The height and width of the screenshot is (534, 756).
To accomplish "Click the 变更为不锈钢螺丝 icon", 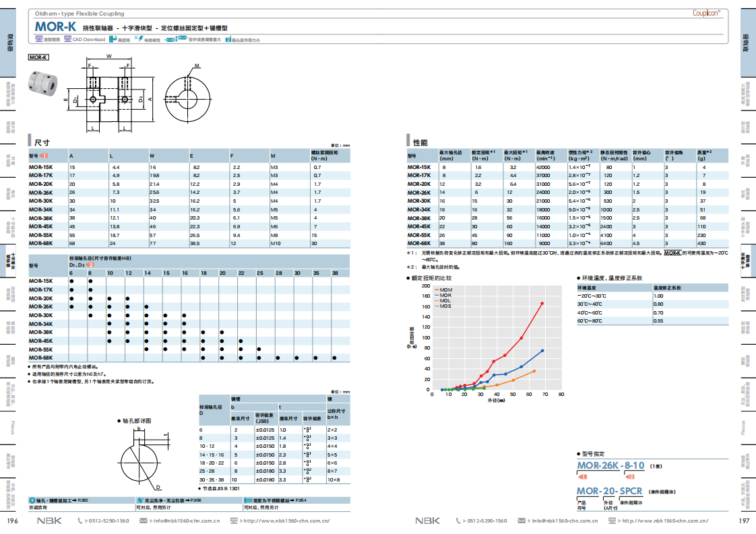I will tap(249, 501).
